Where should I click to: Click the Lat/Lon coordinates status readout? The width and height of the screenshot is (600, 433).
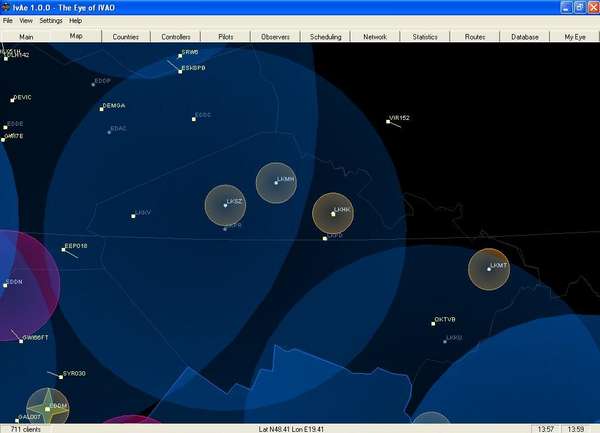tap(291, 429)
